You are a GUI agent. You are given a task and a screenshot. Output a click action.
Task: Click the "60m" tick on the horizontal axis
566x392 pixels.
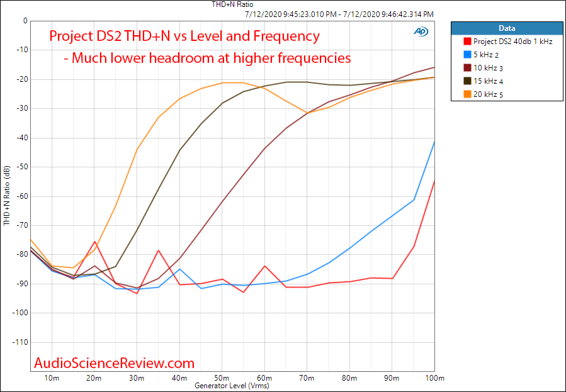pyautogui.click(x=264, y=378)
